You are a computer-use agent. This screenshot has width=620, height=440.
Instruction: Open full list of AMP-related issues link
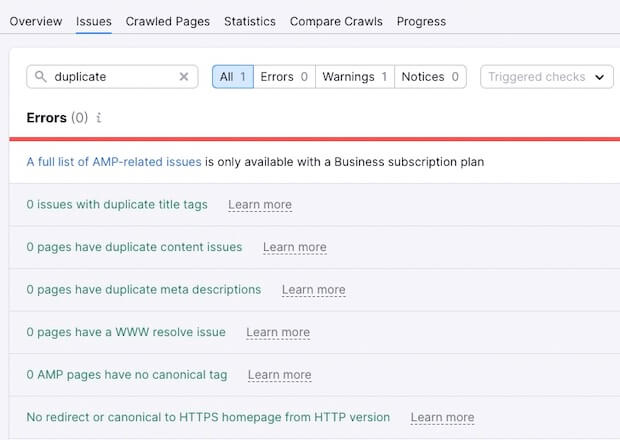tap(114, 162)
